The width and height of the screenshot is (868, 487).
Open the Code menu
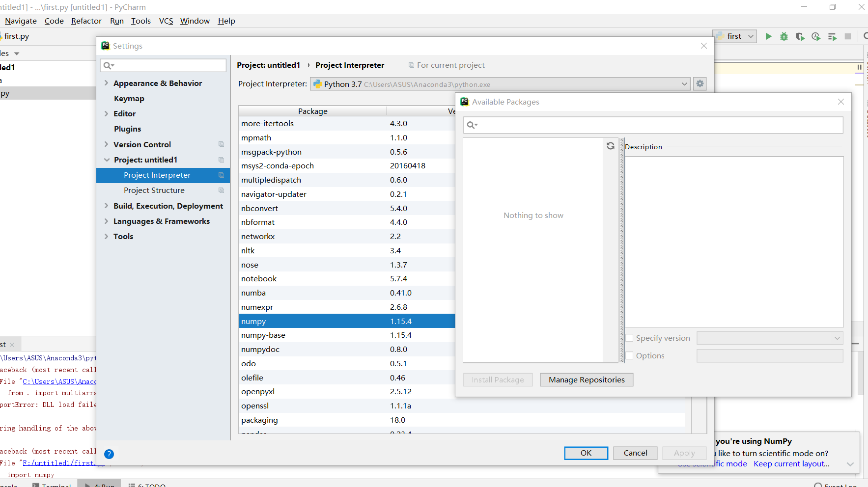point(54,21)
